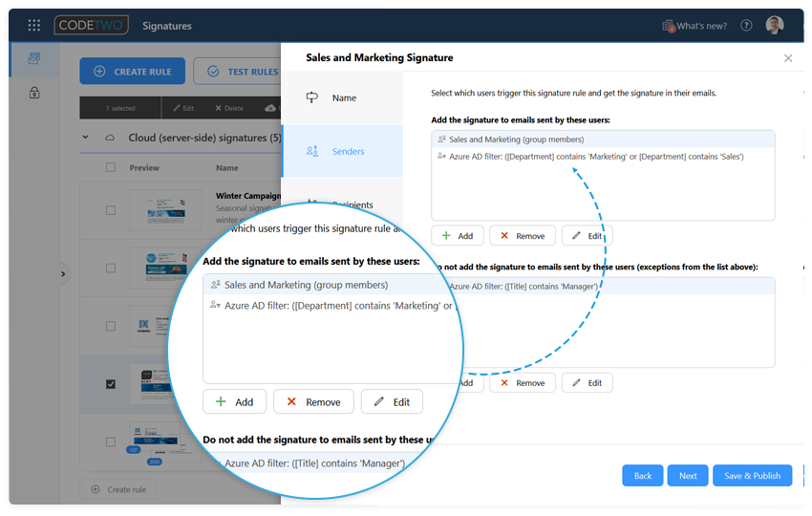Open the user profile avatar
The height and width of the screenshot is (516, 812).
click(775, 26)
